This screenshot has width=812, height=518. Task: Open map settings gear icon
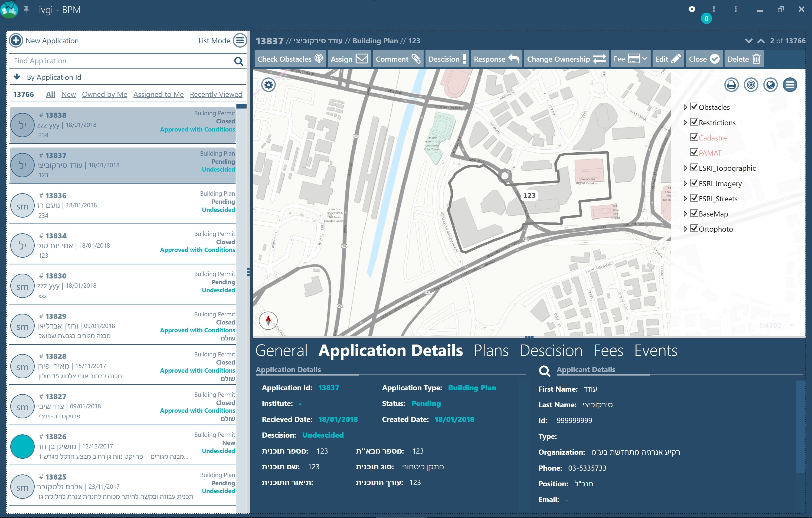(269, 85)
